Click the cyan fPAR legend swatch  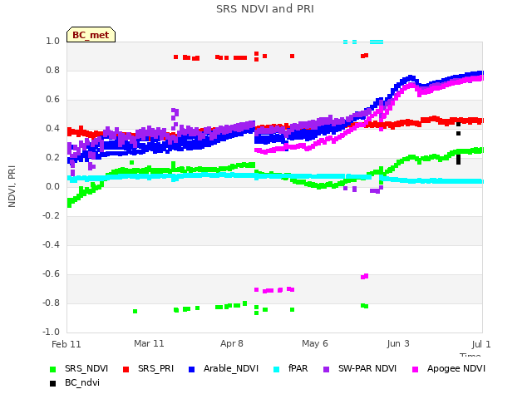[277, 369]
